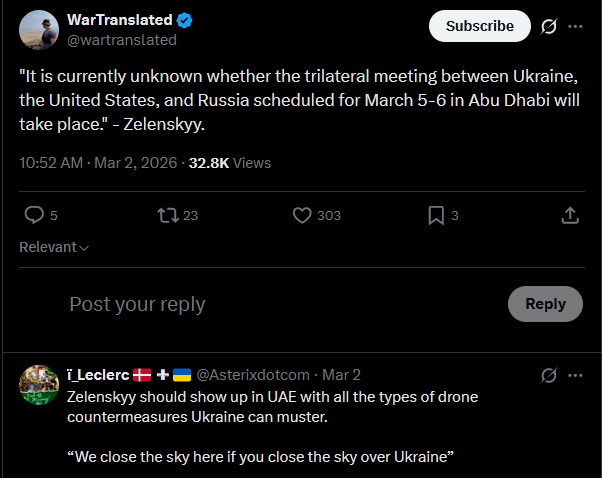
Task: Open the main tweet's more options menu
Action: 575,26
